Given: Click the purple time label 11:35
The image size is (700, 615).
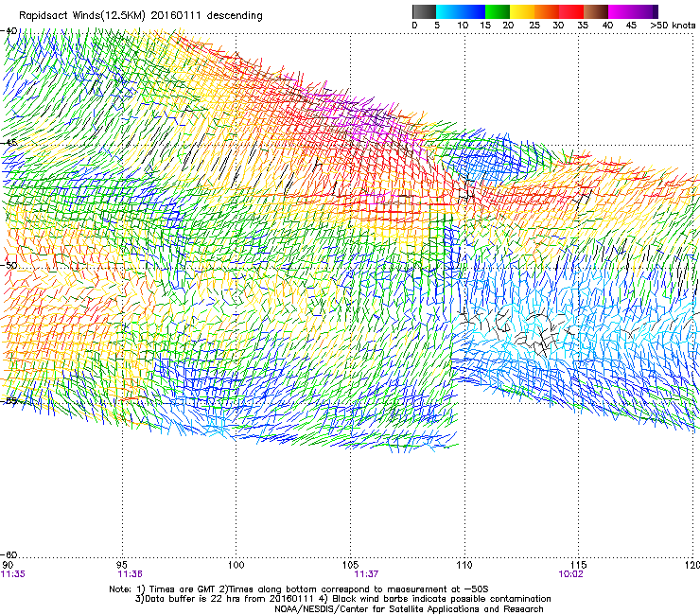Looking at the screenshot, I should [13, 574].
